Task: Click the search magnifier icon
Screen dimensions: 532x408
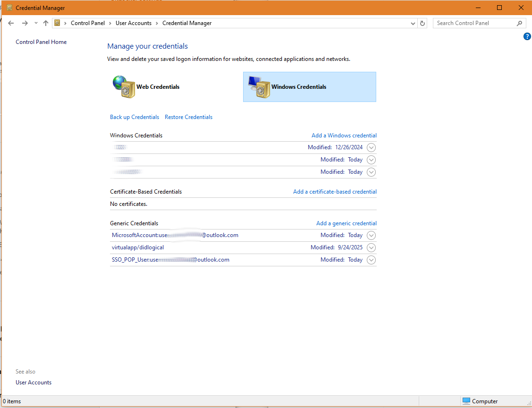Action: coord(519,23)
